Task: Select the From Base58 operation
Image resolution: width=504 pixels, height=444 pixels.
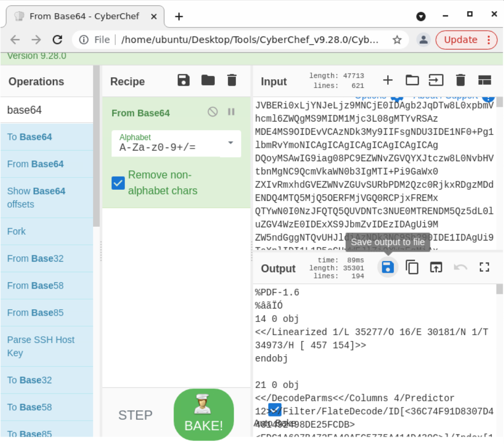Action: (47, 285)
